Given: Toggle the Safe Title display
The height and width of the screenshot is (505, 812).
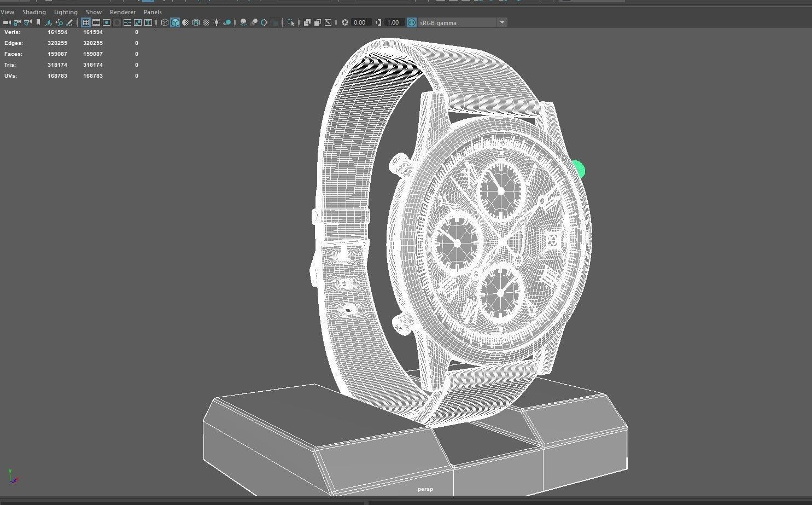Looking at the screenshot, I should tap(148, 22).
